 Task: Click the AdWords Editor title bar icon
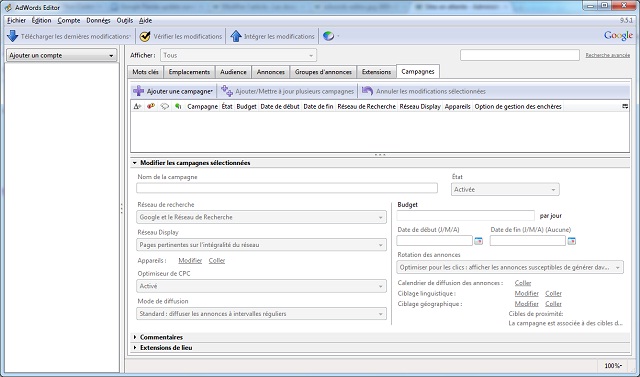coord(8,7)
